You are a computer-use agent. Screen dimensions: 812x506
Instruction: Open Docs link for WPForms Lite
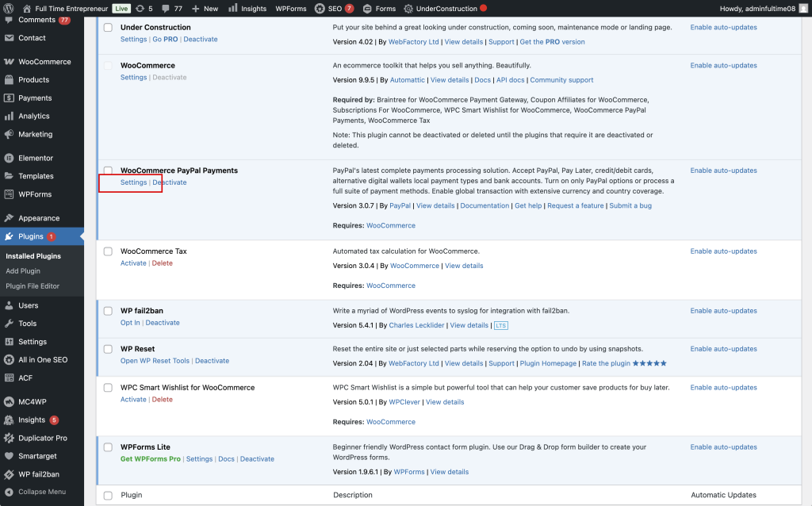point(226,459)
